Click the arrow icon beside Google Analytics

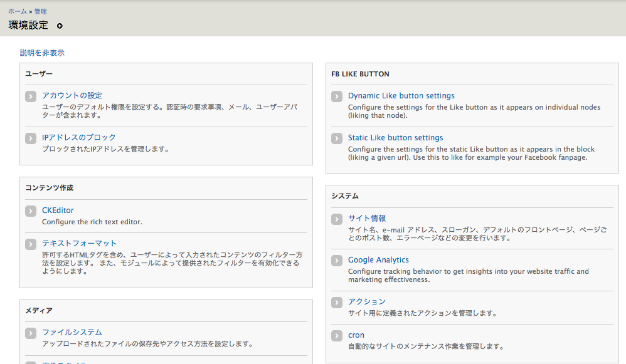(x=337, y=261)
